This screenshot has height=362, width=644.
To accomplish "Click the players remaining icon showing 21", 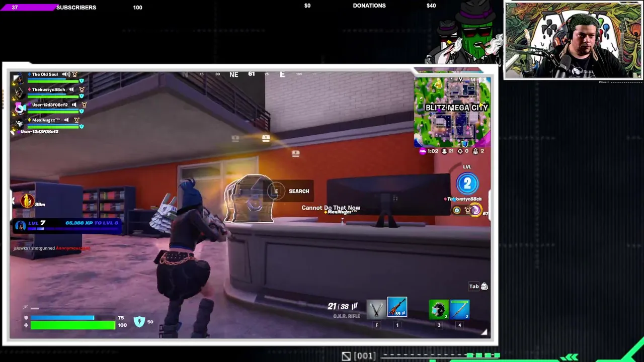I will pyautogui.click(x=444, y=151).
